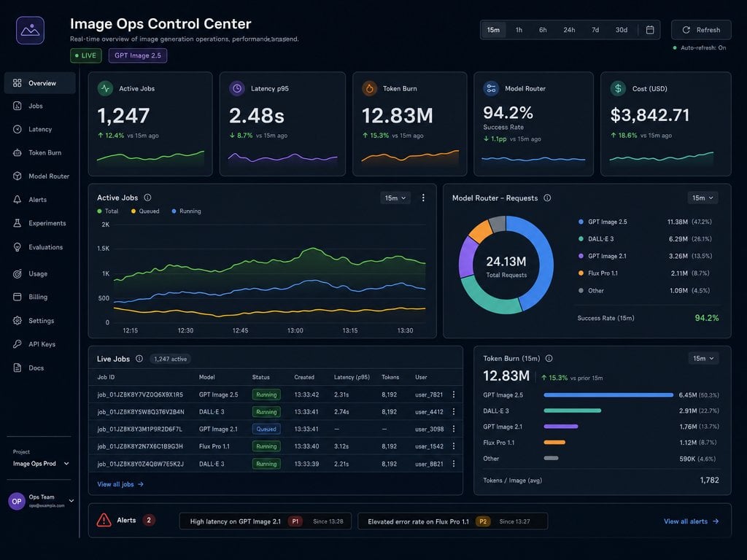747x560 pixels.
Task: Open row menu for user_7821 job
Action: coord(454,394)
